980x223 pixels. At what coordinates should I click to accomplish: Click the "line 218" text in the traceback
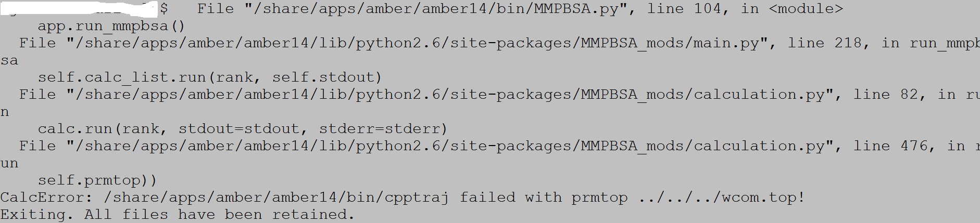824,43
